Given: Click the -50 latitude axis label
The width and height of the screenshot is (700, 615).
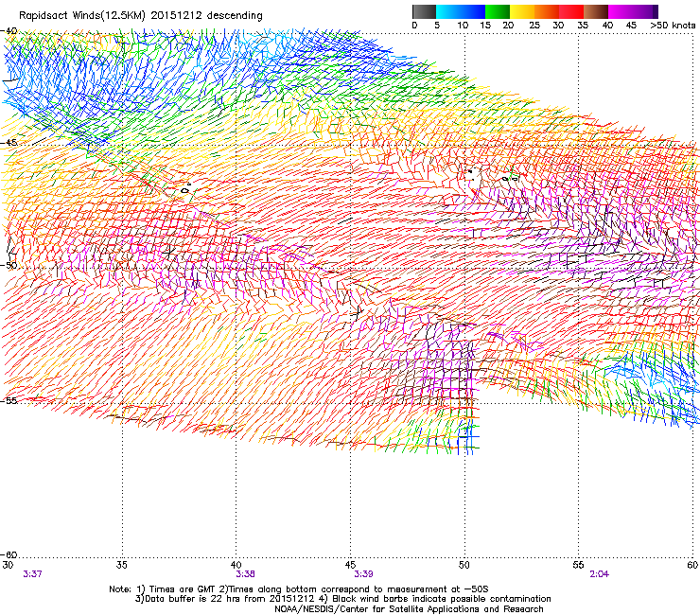Looking at the screenshot, I should [9, 265].
